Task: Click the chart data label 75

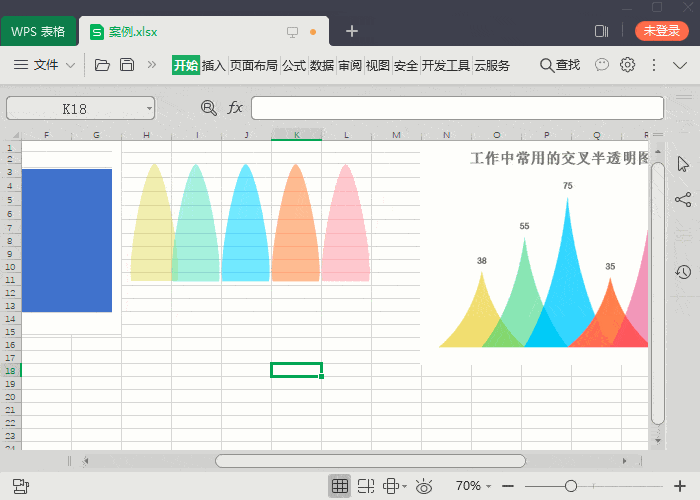Action: (567, 185)
